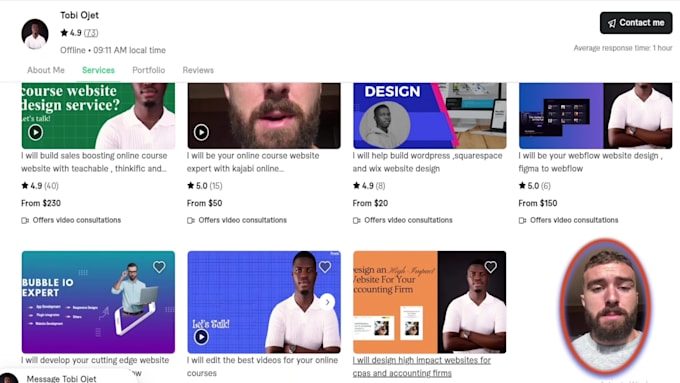This screenshot has width=680, height=383.
Task: Click the 4.9 (8) rating
Action: pyautogui.click(x=369, y=186)
